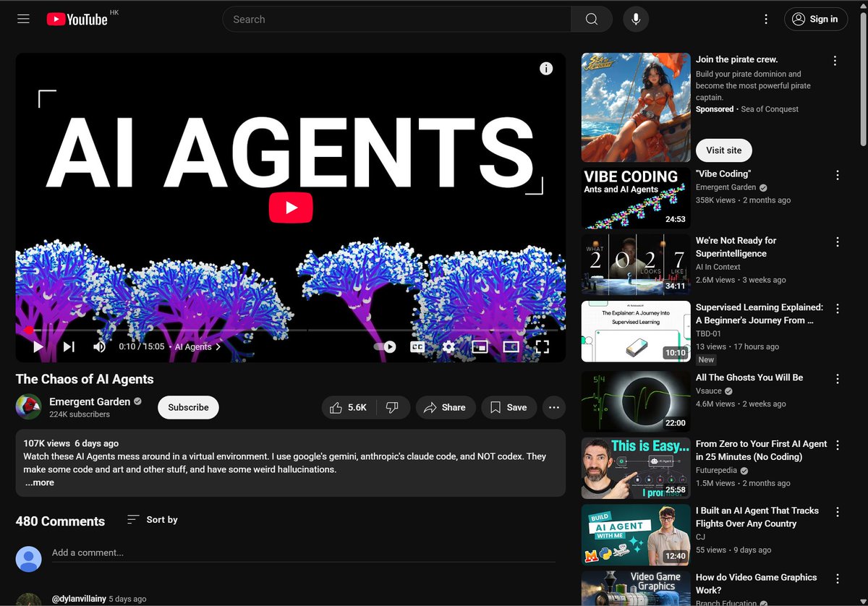Click the Add a comment field

click(304, 553)
